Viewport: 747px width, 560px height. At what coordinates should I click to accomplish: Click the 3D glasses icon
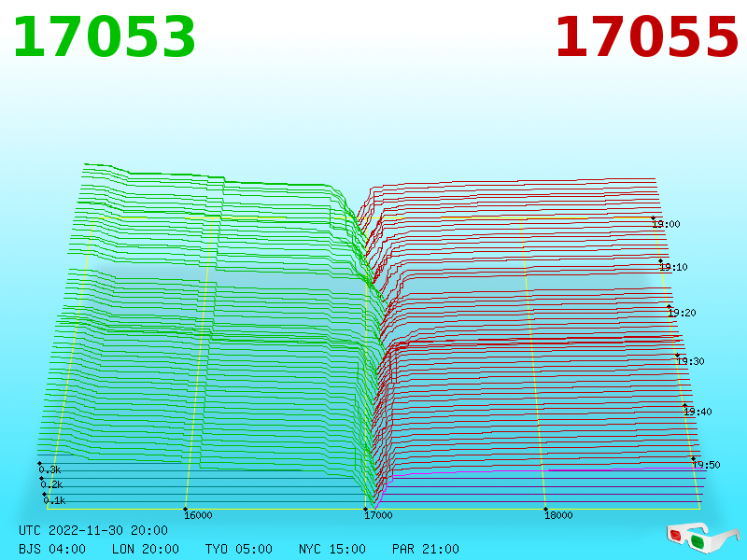(703, 539)
